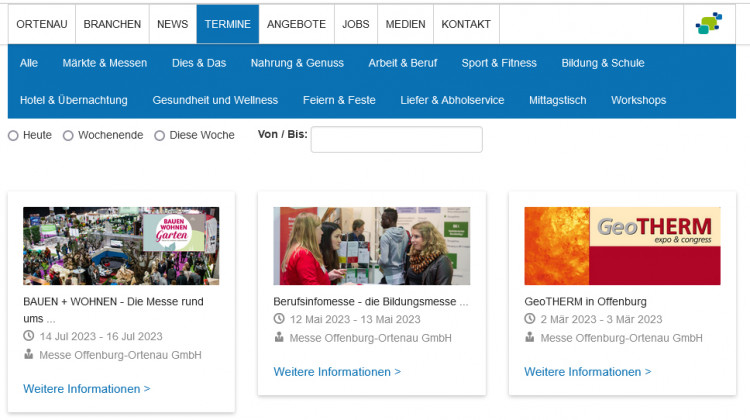
Task: Click the site logo icon at top right
Action: [x=709, y=24]
